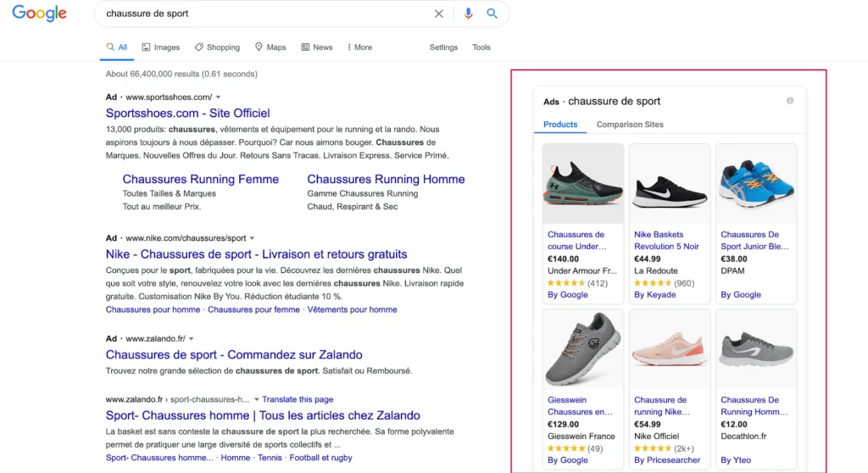Switch to the Comparison Sites tab
This screenshot has height=473, width=868.
(x=630, y=125)
